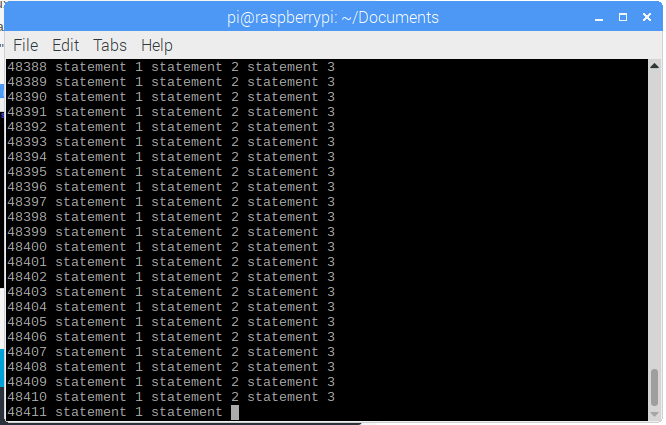Screen dimensions: 666x425
Task: Click line number 48396
Action: click(27, 187)
